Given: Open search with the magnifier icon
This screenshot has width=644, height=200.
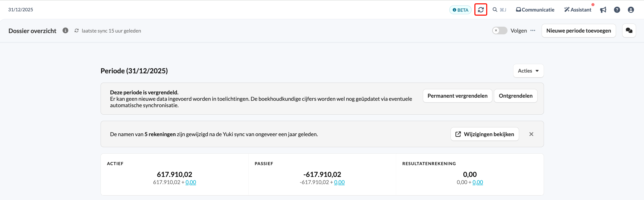Looking at the screenshot, I should pos(495,10).
